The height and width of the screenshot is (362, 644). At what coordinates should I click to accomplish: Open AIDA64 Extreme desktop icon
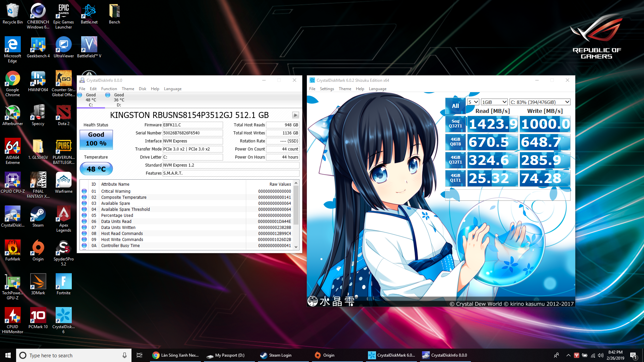click(x=13, y=151)
